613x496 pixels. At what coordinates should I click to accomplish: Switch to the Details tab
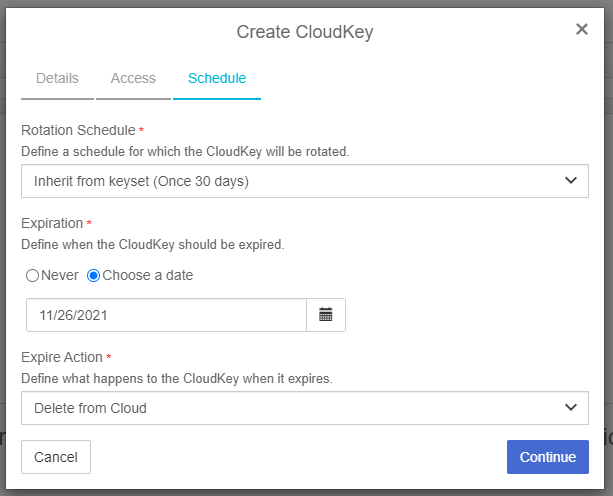57,78
